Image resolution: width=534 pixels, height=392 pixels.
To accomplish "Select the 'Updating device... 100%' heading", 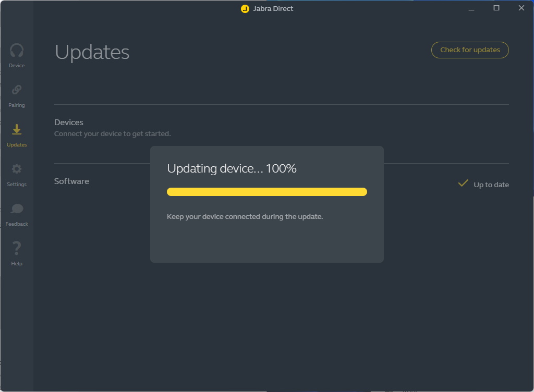I will click(232, 168).
